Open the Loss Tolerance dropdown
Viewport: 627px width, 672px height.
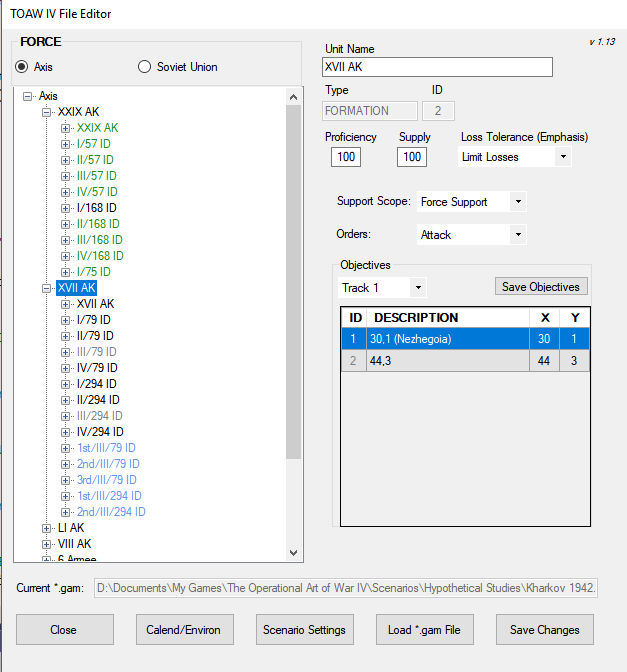tap(563, 157)
